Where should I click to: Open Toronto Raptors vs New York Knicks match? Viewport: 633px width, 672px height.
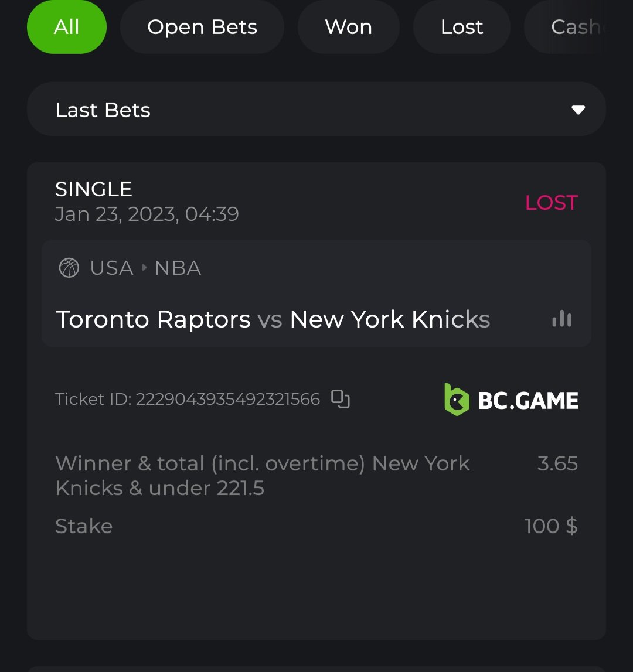pyautogui.click(x=273, y=319)
